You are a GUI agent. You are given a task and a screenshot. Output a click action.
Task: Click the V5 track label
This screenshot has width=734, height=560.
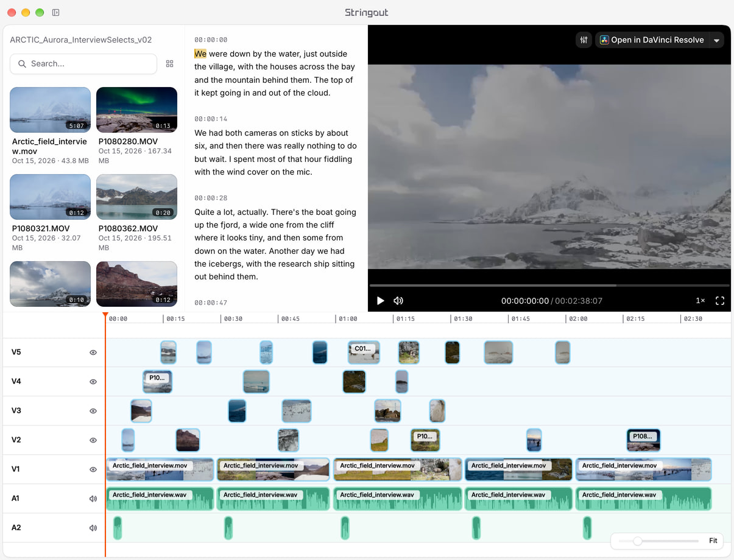(x=16, y=352)
